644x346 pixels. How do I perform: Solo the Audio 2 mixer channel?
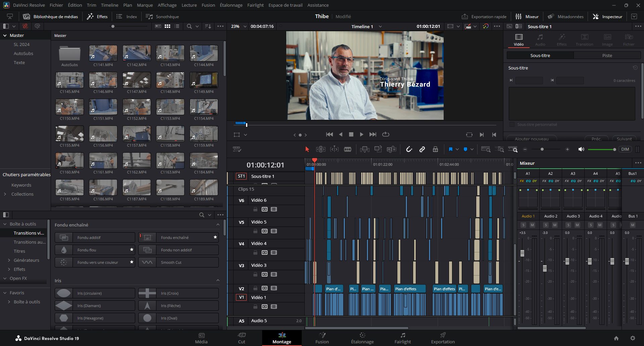click(546, 225)
